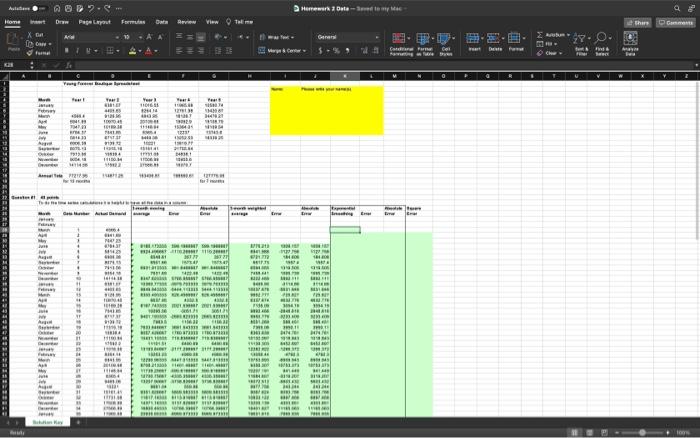700x438 pixels.
Task: Click the Analyze Data button
Action: click(630, 44)
